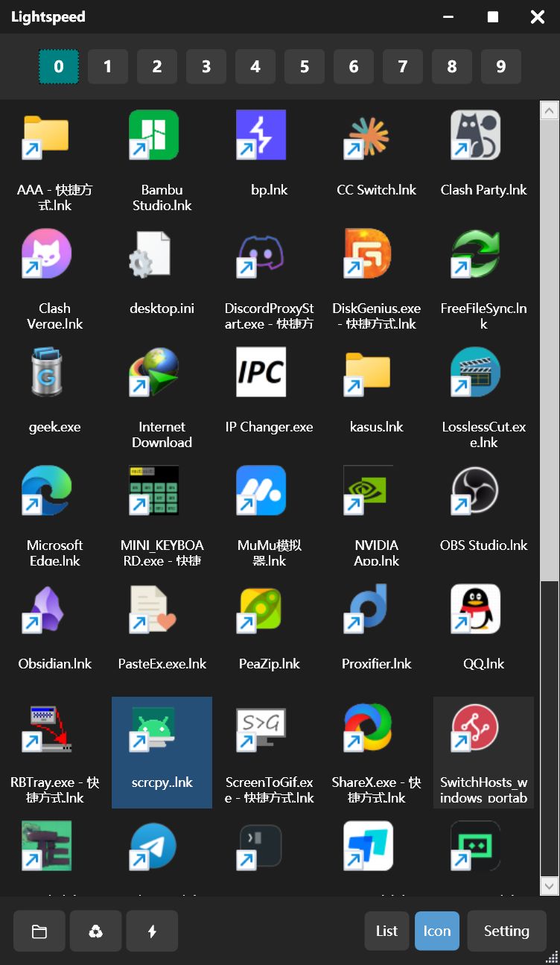Image resolution: width=560 pixels, height=965 pixels.
Task: Open Internet Download Manager icon
Action: (x=153, y=373)
